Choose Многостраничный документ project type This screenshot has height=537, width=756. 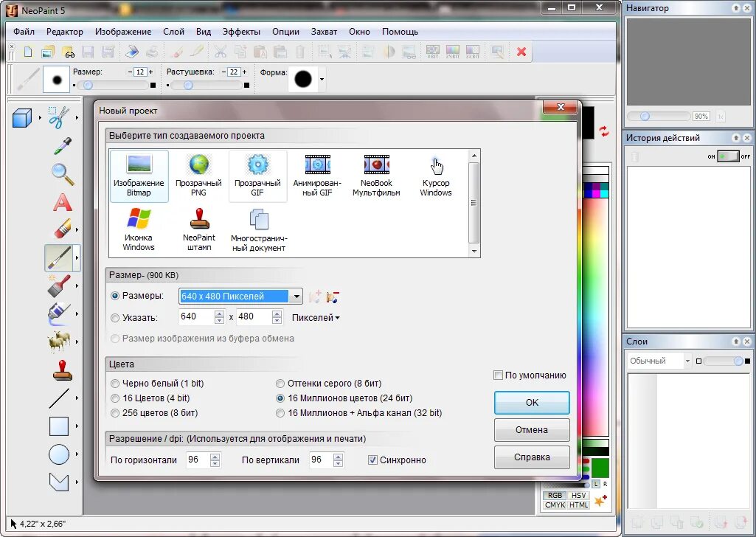(258, 229)
